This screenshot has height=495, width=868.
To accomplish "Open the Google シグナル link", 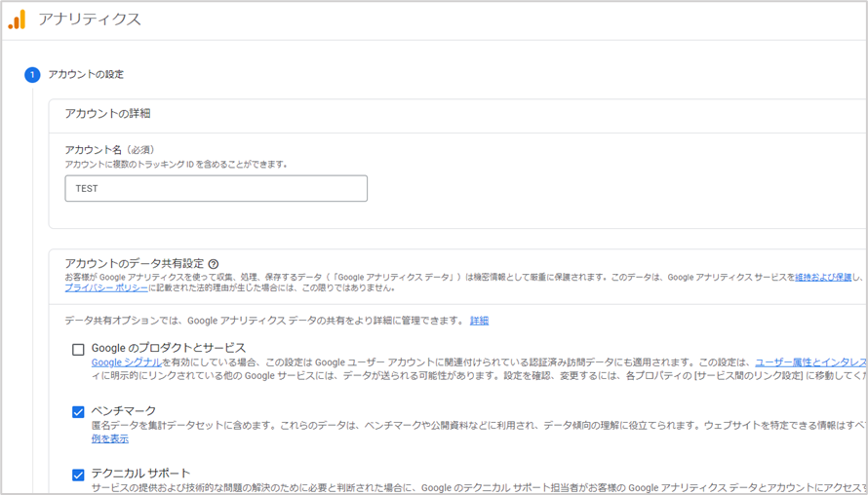I will pyautogui.click(x=126, y=362).
